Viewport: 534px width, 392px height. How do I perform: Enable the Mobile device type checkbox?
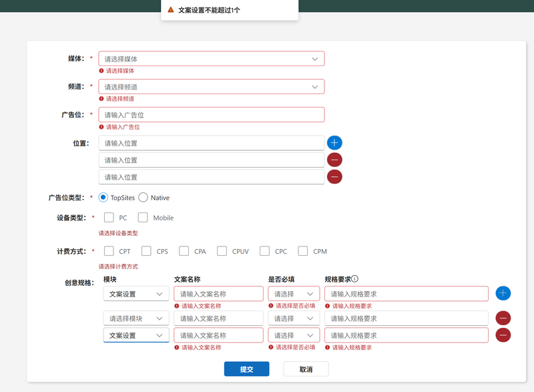[143, 218]
